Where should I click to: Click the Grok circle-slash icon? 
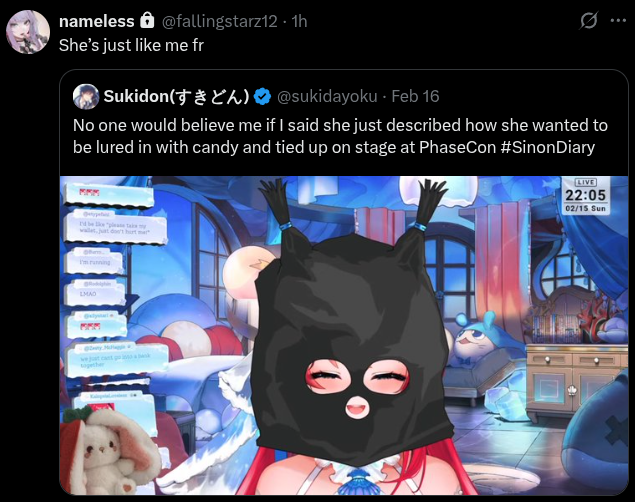[588, 20]
